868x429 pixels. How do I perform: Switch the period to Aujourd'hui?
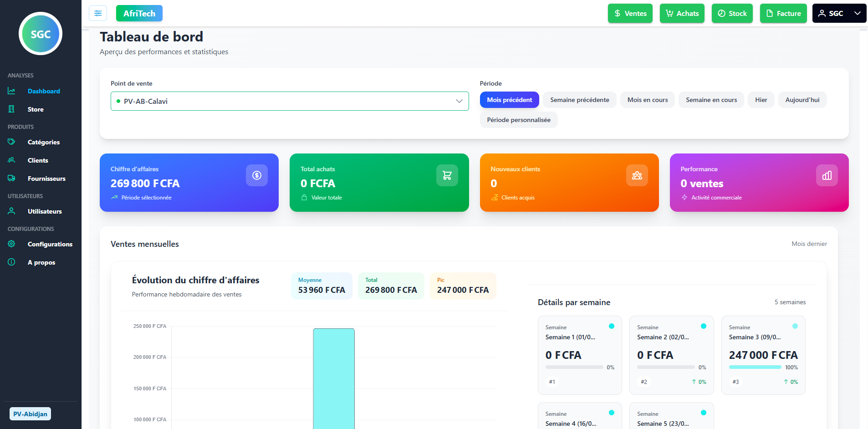point(802,100)
